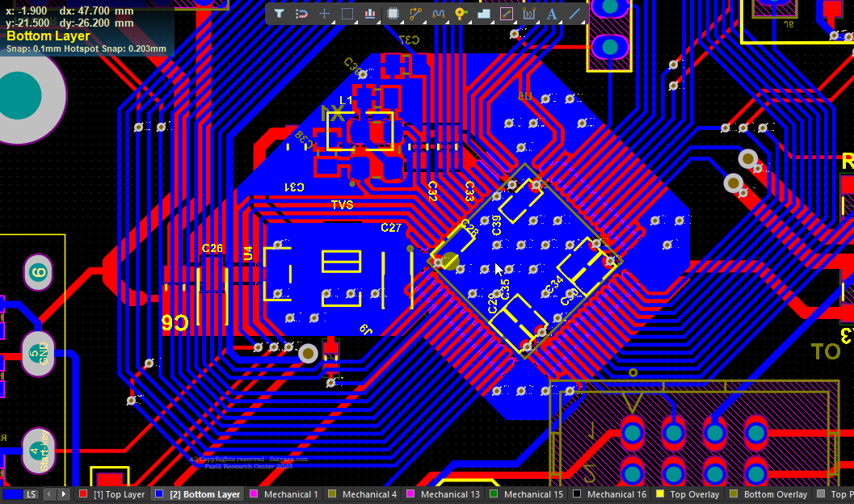Image resolution: width=854 pixels, height=504 pixels.
Task: Click the Place Via icon
Action: click(461, 14)
